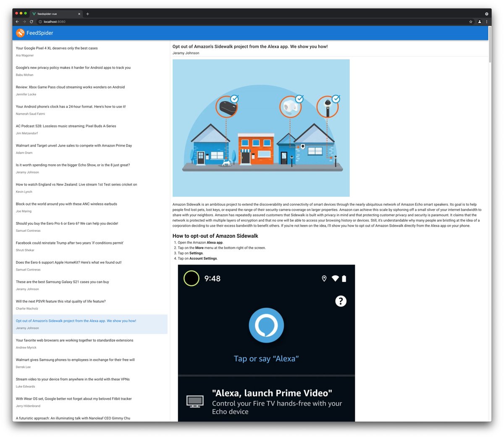Viewport: 504px width, 438px height.
Task: Open Chrome's three-dot menu
Action: 487,21
